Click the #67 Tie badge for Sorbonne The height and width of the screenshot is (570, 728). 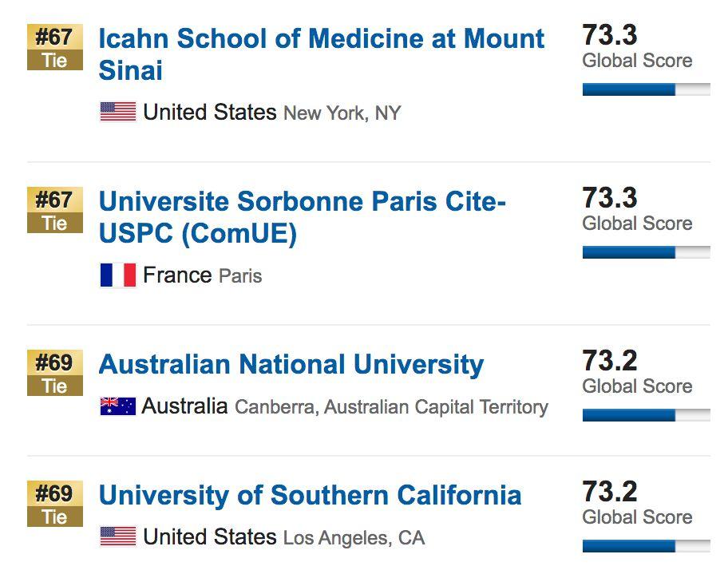tap(54, 211)
